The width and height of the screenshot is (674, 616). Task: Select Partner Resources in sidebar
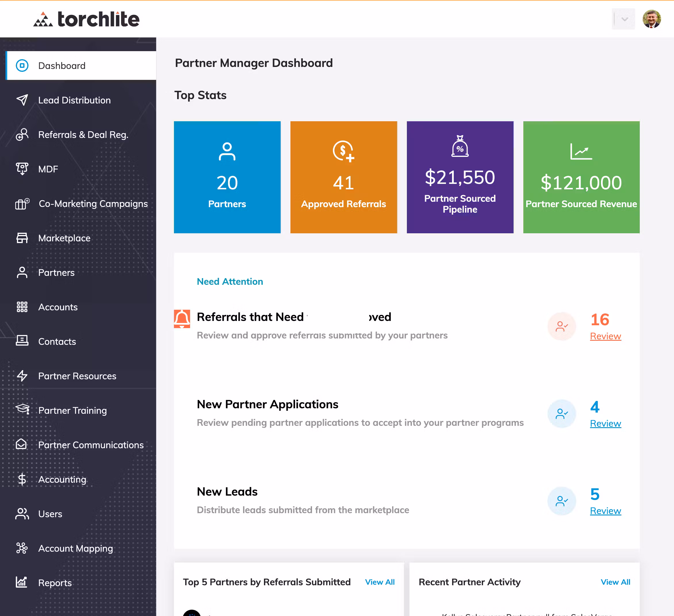pos(77,376)
